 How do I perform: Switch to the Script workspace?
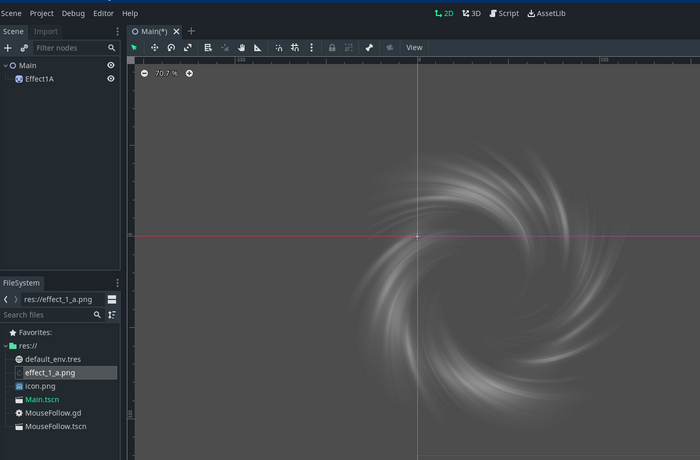click(504, 13)
